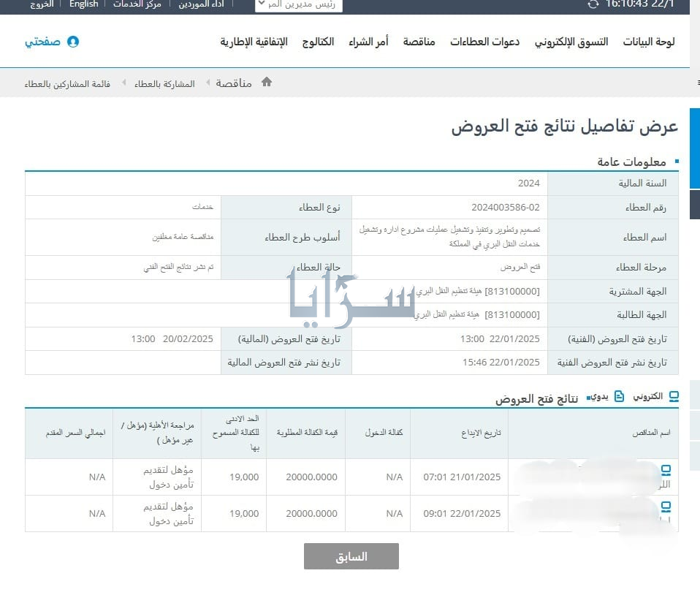Switch language via the English link
This screenshot has width=700, height=595.
point(83,4)
